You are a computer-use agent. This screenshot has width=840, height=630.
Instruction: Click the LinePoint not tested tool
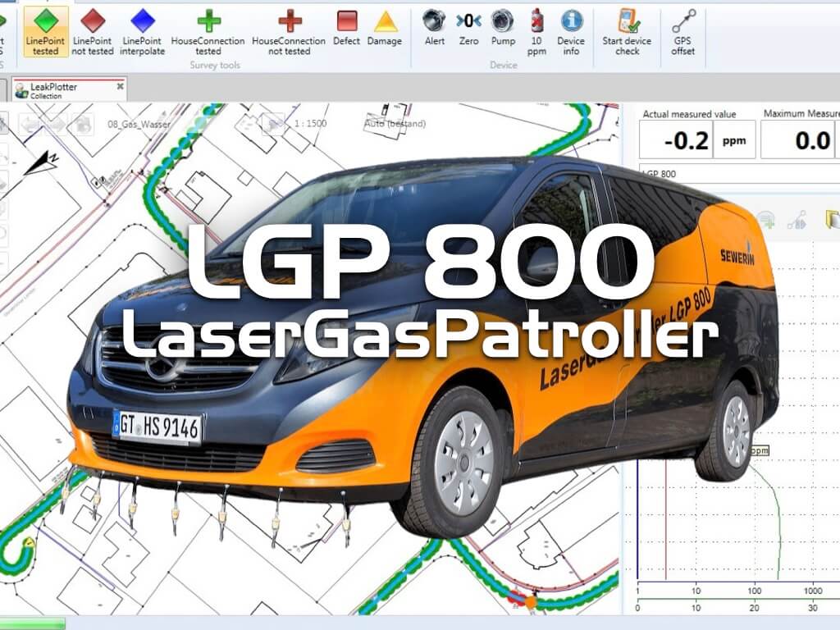93,32
